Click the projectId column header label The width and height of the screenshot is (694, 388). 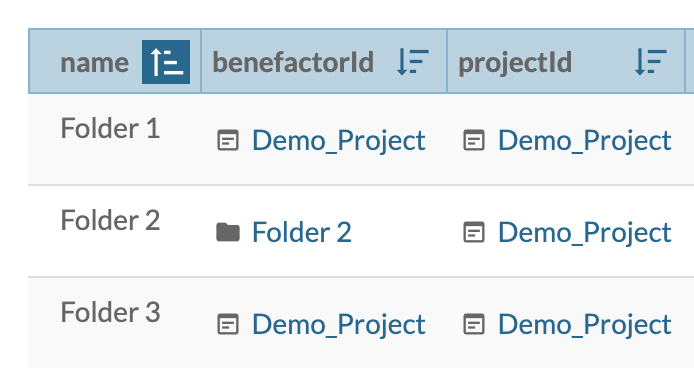coord(515,63)
